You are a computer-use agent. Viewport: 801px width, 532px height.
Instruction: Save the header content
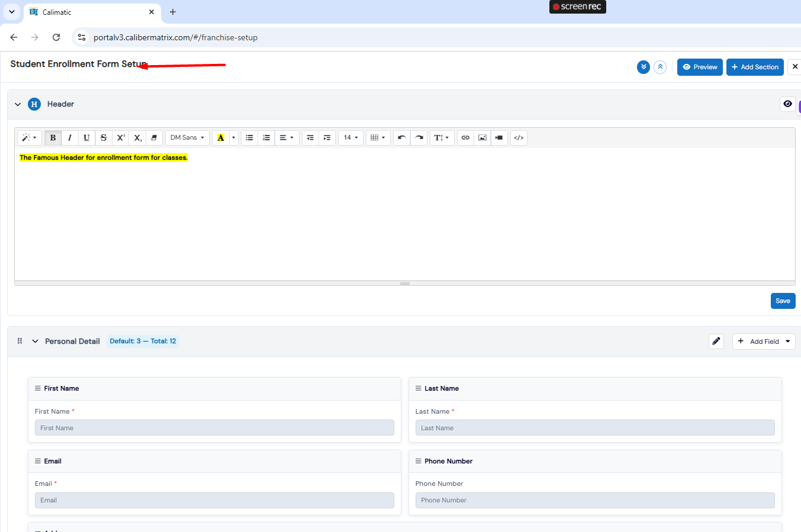[x=783, y=301]
